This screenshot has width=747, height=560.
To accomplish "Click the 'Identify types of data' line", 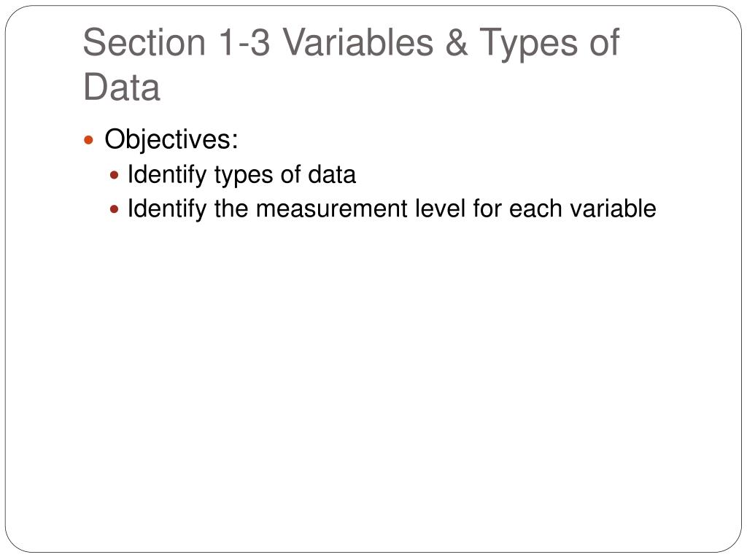I will click(x=241, y=175).
